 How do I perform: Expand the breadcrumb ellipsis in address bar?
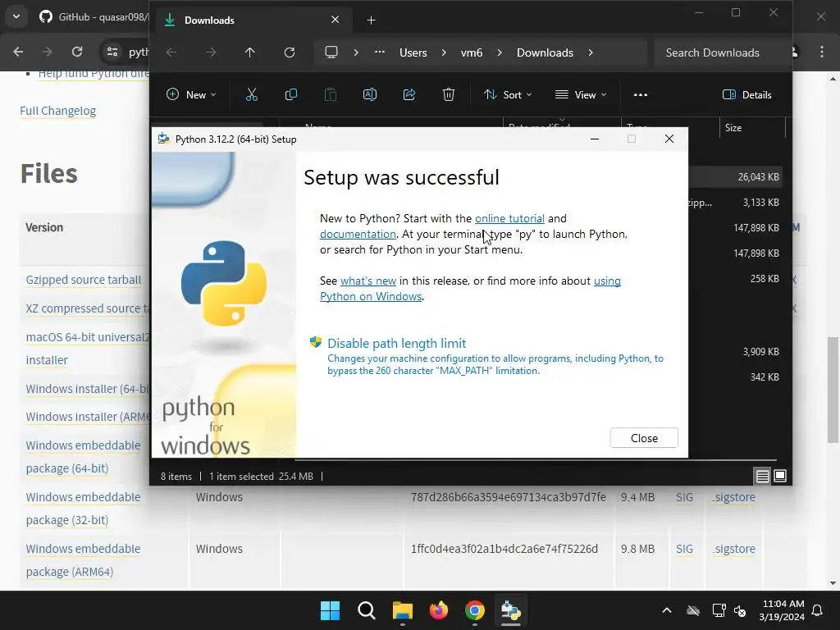pos(379,52)
